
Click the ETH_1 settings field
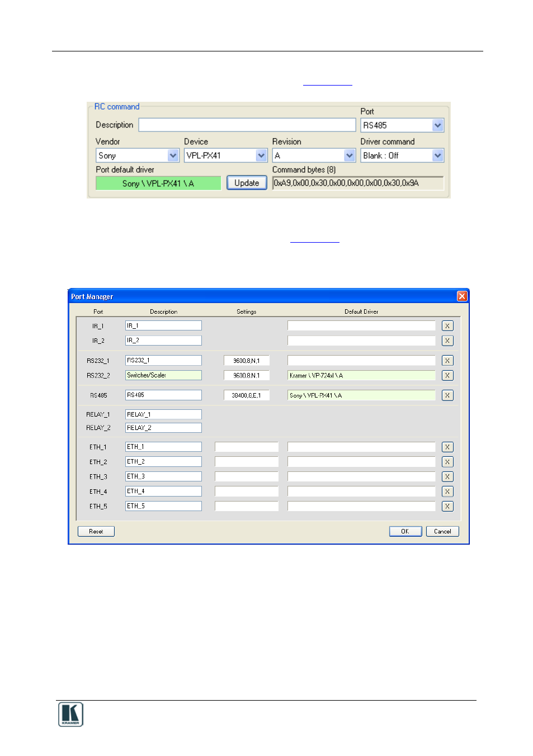[x=247, y=447]
